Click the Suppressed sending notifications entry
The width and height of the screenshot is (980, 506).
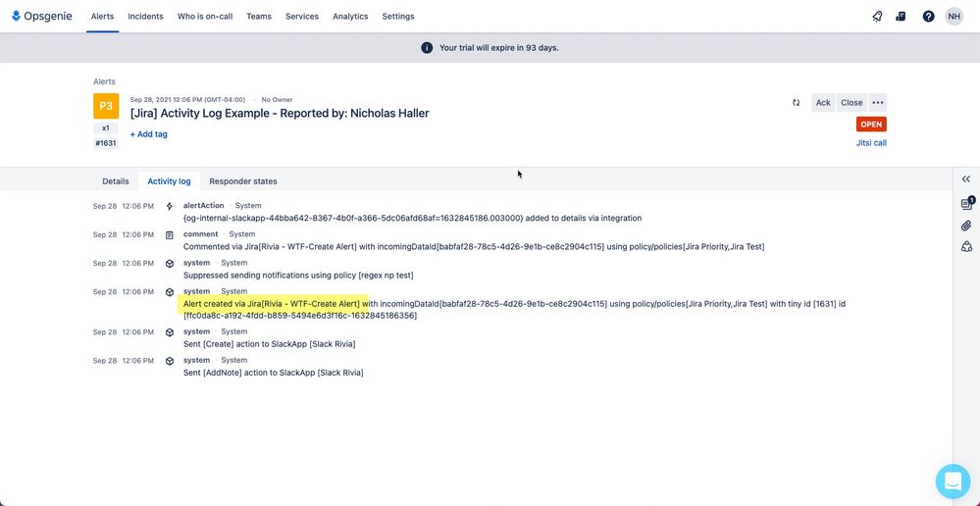point(298,276)
